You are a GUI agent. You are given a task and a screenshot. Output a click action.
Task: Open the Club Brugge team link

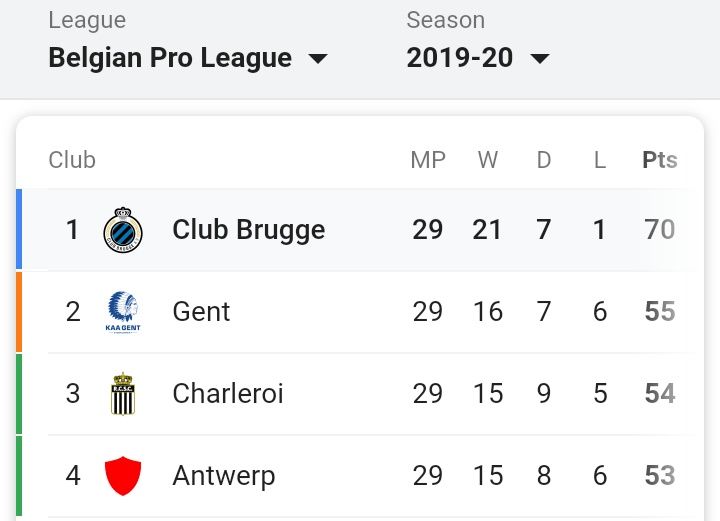click(248, 230)
